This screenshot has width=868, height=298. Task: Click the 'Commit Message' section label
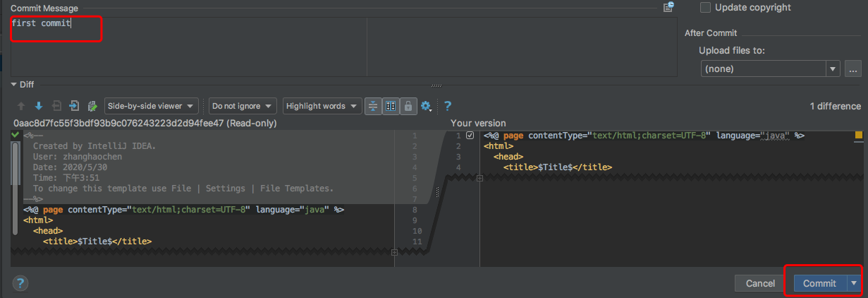45,7
